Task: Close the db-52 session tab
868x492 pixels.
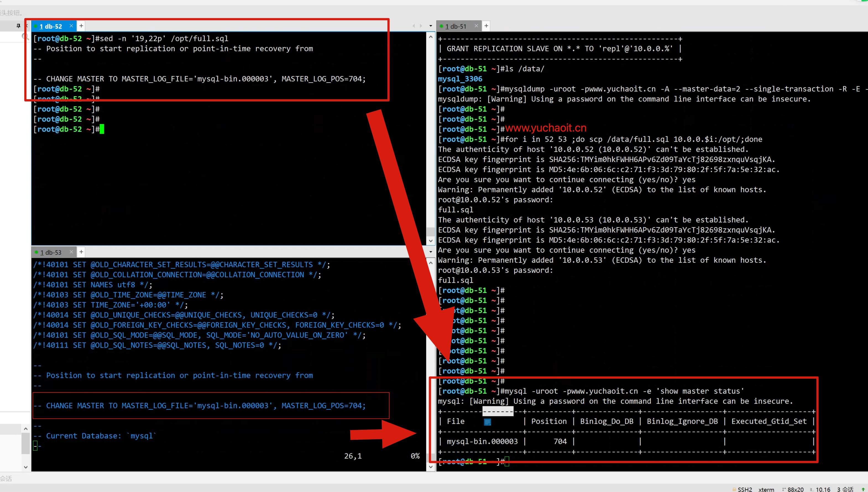Action: (71, 26)
